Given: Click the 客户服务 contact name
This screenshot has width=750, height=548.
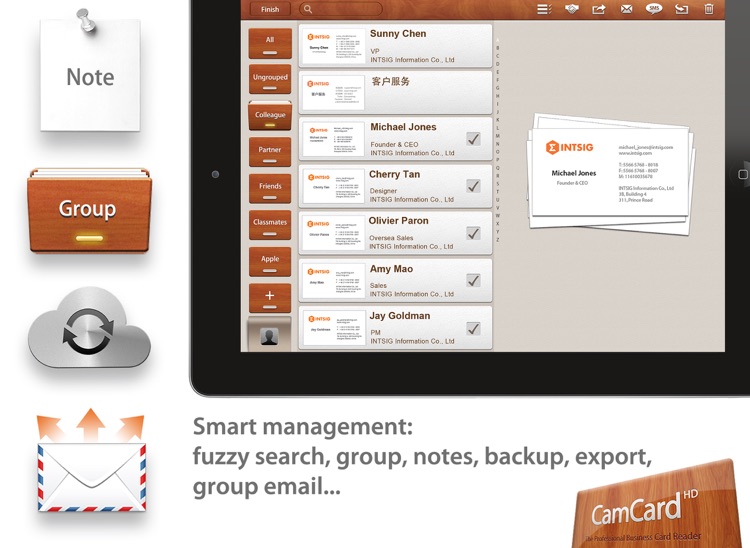Looking at the screenshot, I should [x=391, y=81].
